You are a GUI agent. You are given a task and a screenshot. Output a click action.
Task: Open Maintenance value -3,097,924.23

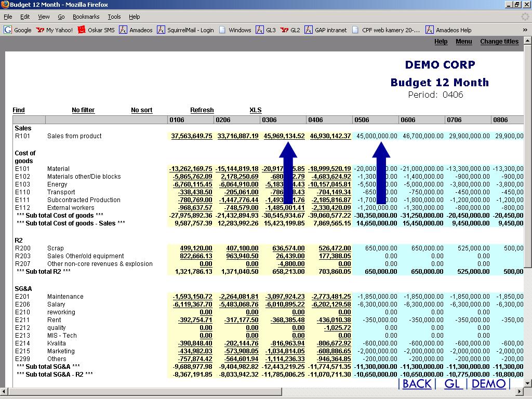(285, 297)
